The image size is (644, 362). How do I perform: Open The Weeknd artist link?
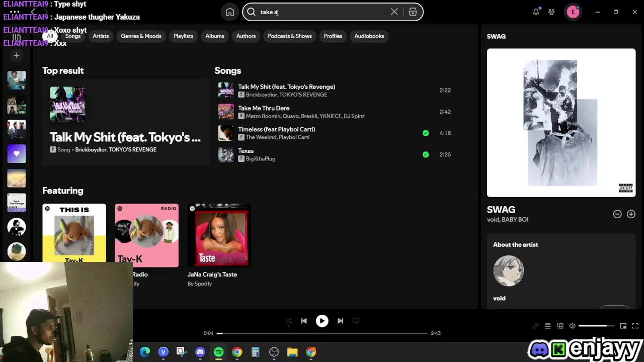click(261, 137)
